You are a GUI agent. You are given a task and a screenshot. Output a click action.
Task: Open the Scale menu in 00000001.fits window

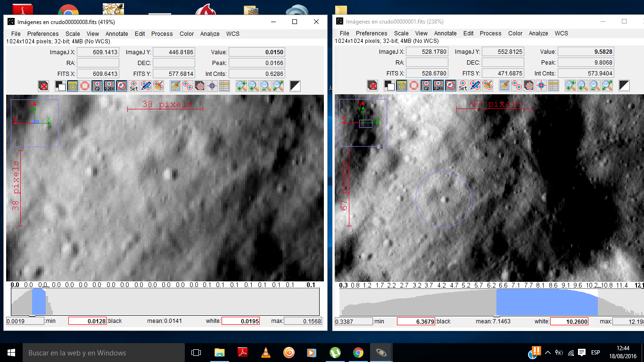[x=401, y=33]
